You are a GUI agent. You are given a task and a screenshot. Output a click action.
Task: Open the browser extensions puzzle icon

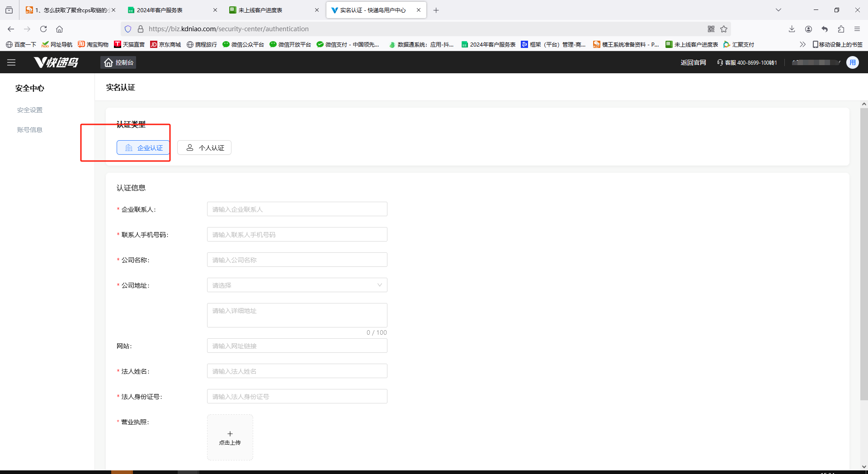[841, 29]
